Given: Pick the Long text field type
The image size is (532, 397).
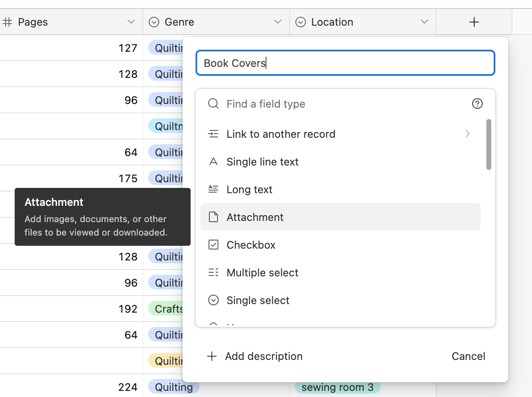Looking at the screenshot, I should pyautogui.click(x=249, y=190).
